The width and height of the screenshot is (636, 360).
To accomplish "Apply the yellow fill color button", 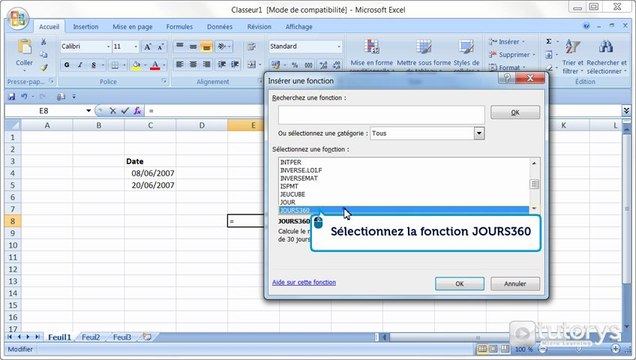I will pyautogui.click(x=136, y=65).
